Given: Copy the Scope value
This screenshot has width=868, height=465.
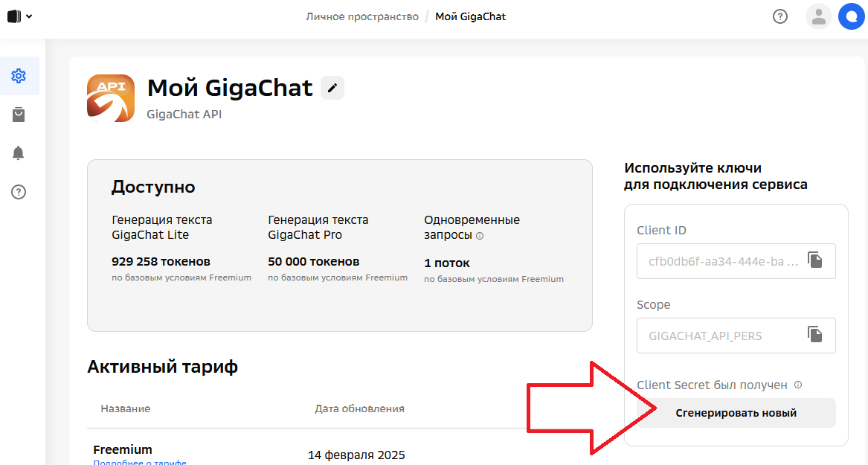Looking at the screenshot, I should coord(815,334).
